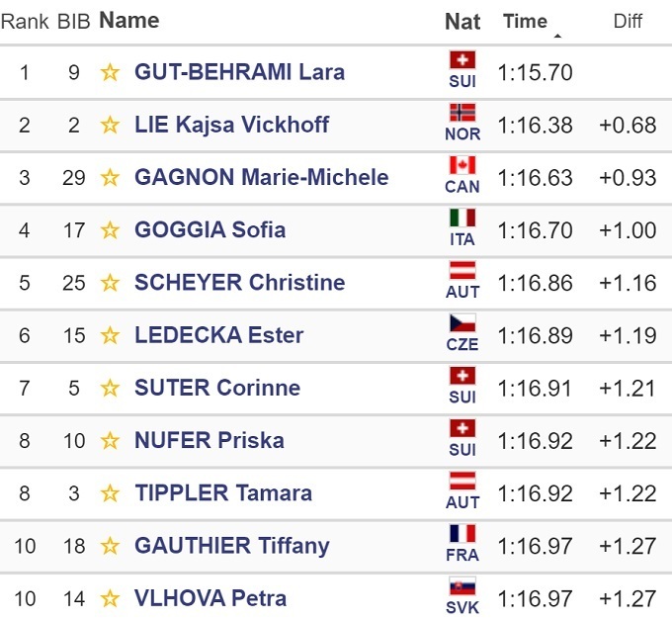Open GUT-BEHRAMI Lara athlete profile
Screen dimensions: 672x621
click(239, 72)
